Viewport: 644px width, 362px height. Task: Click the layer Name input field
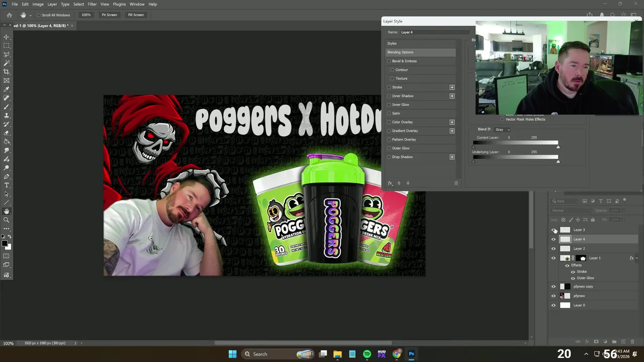[x=435, y=32]
